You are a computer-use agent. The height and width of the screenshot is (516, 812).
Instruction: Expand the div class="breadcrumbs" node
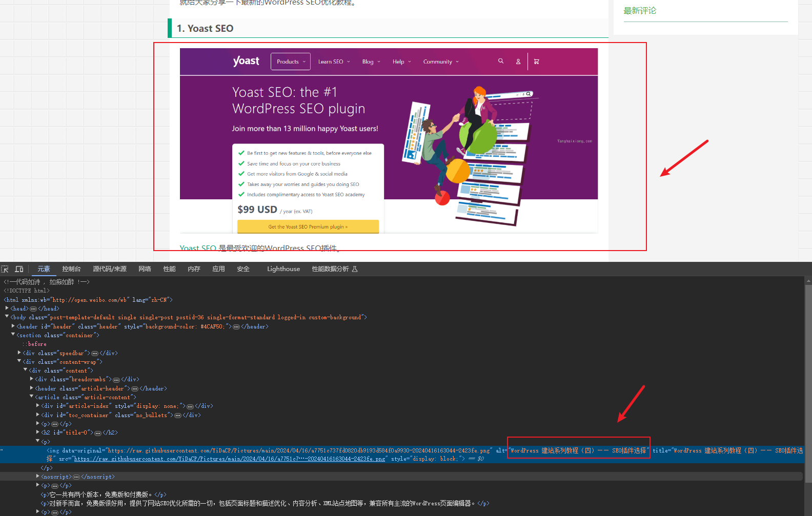[32, 379]
